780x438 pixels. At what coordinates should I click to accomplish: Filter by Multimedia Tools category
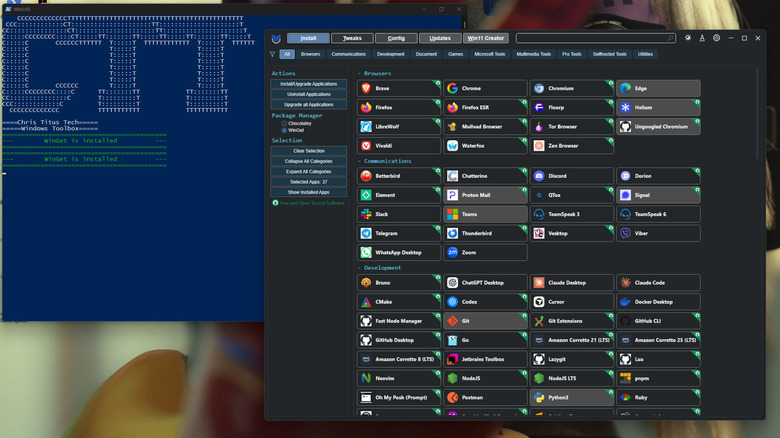pos(533,54)
